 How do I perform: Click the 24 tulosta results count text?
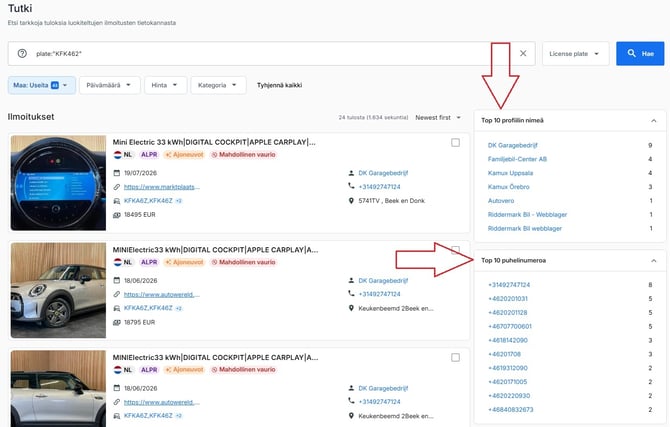373,117
